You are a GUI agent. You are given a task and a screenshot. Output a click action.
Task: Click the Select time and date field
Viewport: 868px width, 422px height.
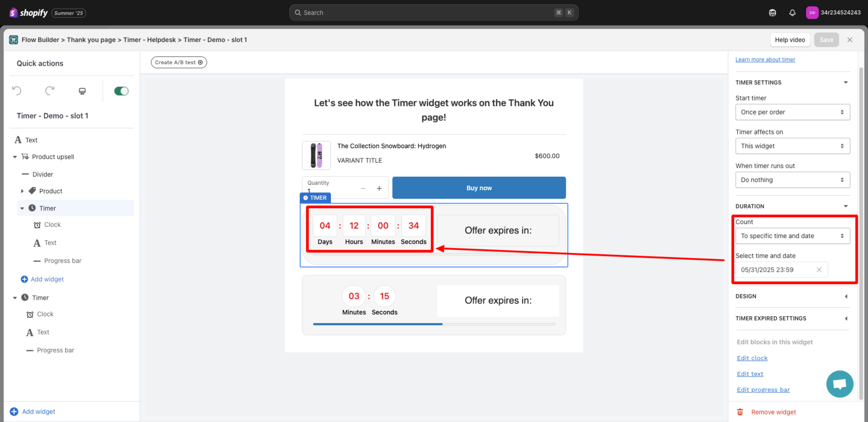[x=782, y=270]
